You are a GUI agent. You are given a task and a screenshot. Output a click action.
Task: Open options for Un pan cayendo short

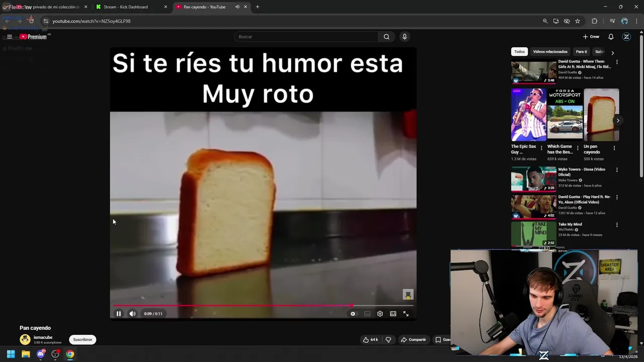pyautogui.click(x=614, y=148)
